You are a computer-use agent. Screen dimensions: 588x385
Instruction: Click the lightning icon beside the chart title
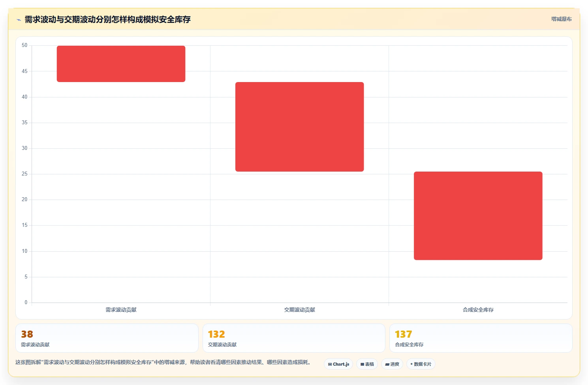19,20
